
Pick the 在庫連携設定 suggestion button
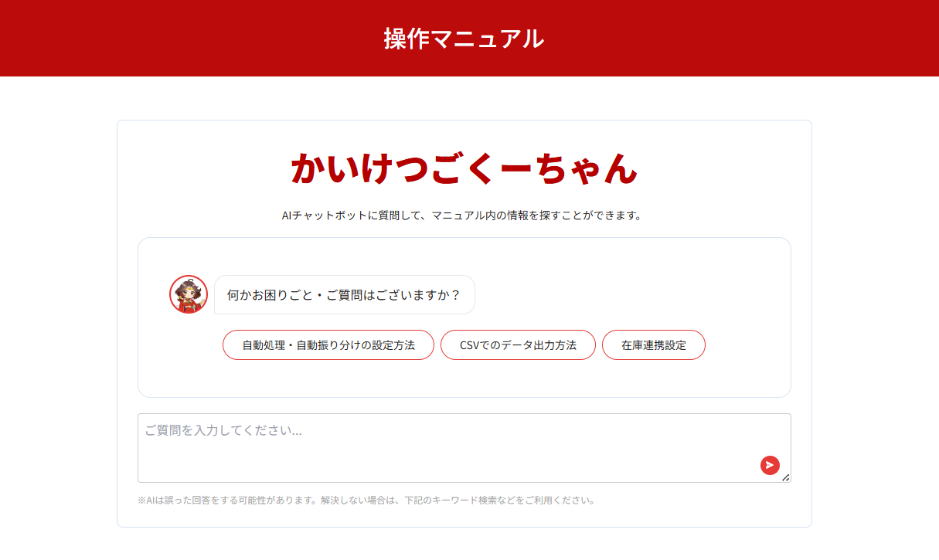tap(654, 345)
